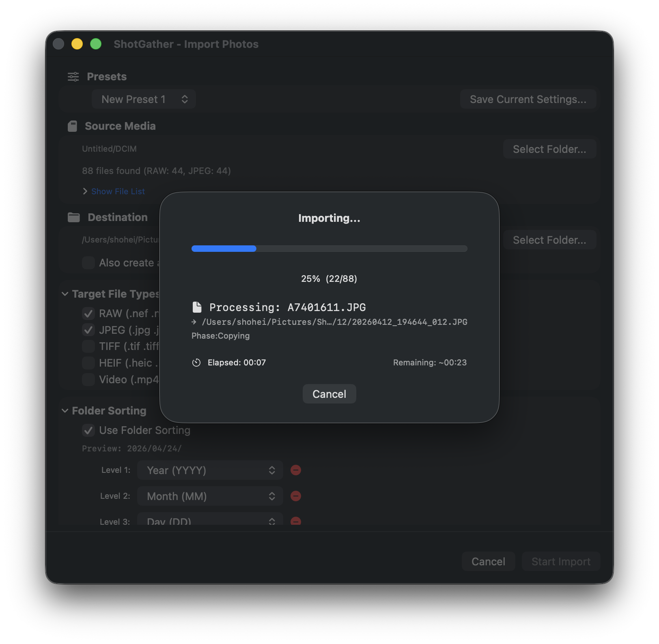Open the Level 1 Year (YYYY) dropdown

point(210,470)
